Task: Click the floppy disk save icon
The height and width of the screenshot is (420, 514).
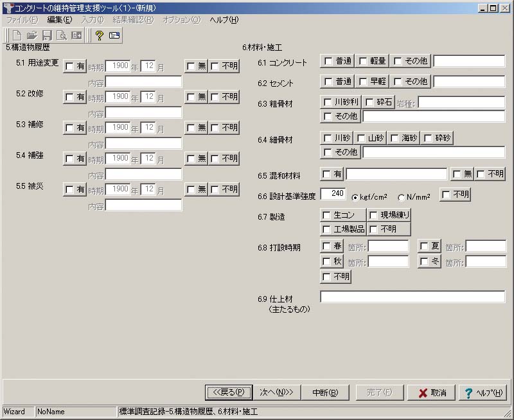Action: click(47, 35)
